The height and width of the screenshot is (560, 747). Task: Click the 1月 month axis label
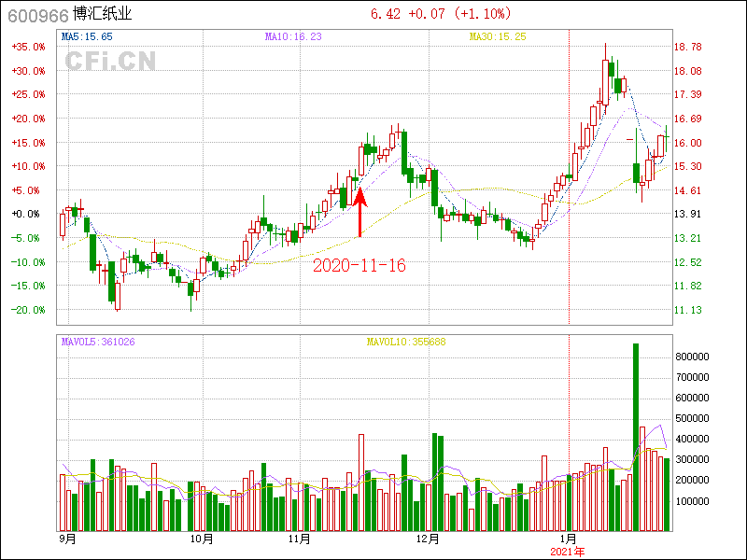tap(568, 539)
